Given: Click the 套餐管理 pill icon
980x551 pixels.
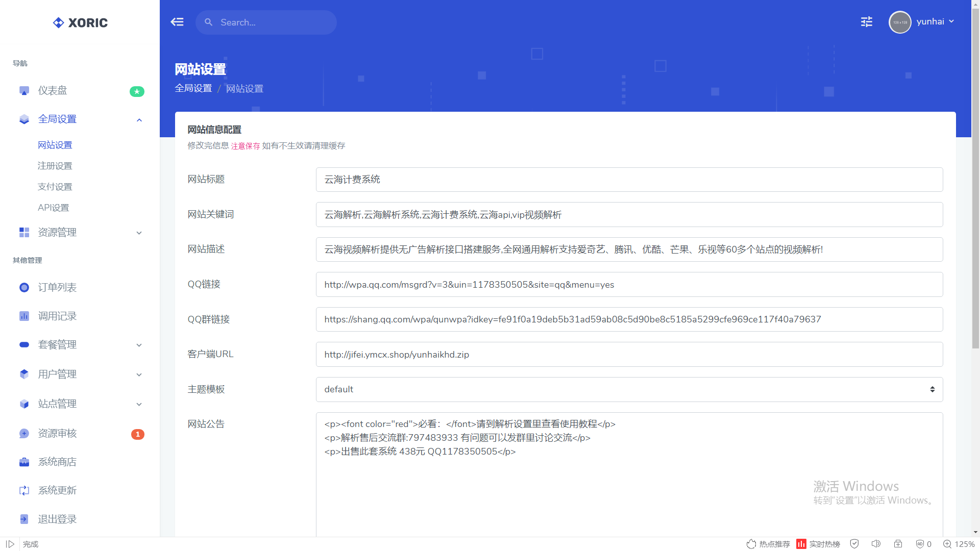Looking at the screenshot, I should (24, 345).
